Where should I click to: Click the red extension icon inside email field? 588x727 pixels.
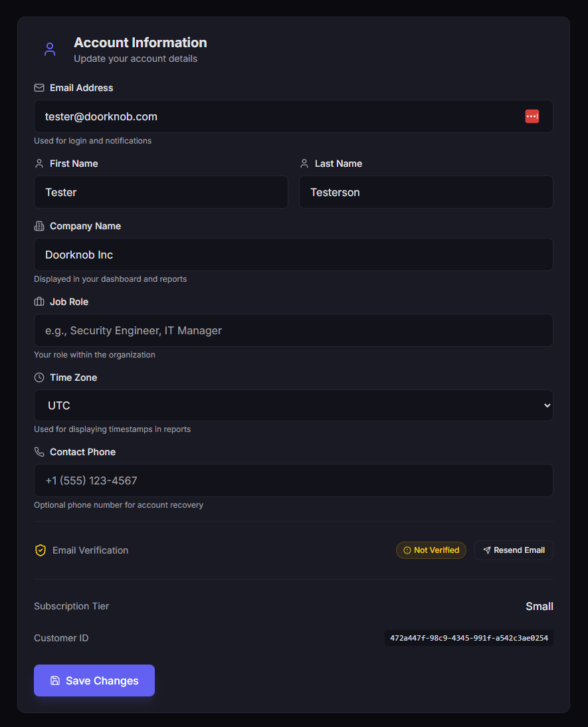[x=532, y=116]
